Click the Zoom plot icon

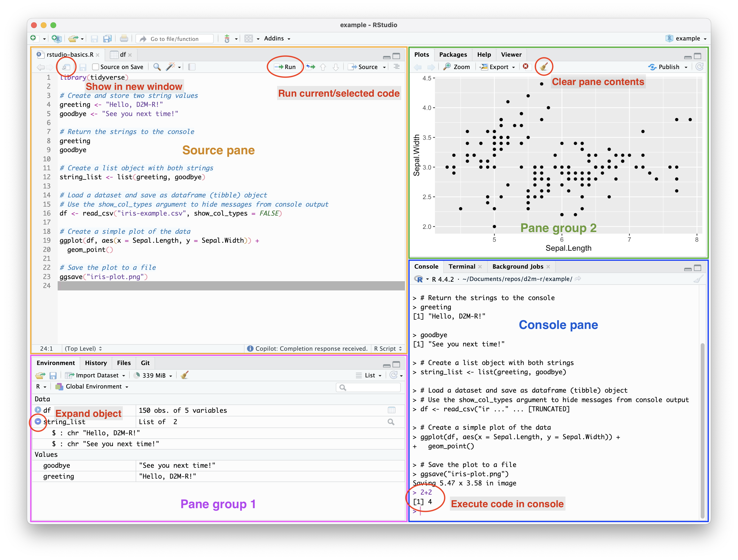456,67
